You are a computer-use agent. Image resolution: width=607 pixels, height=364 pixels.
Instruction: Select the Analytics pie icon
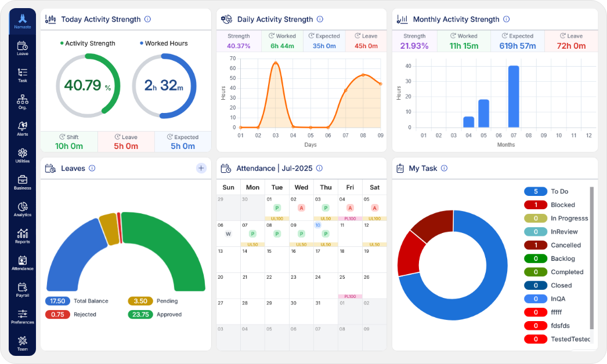22,209
